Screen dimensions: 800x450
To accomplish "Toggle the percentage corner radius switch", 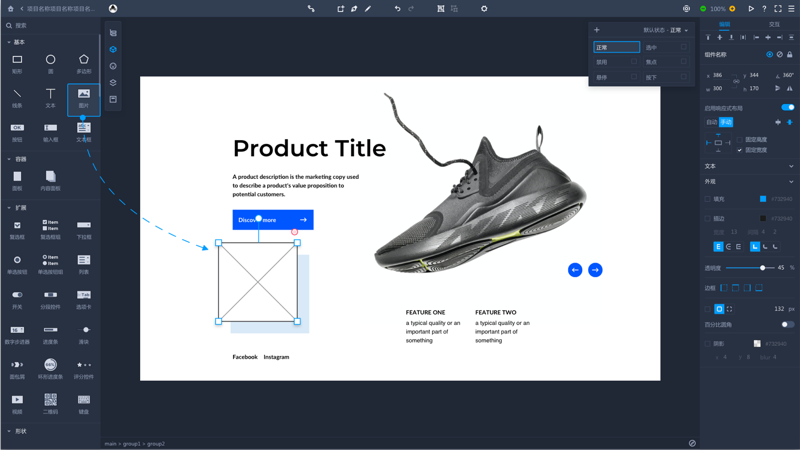I will tap(788, 324).
